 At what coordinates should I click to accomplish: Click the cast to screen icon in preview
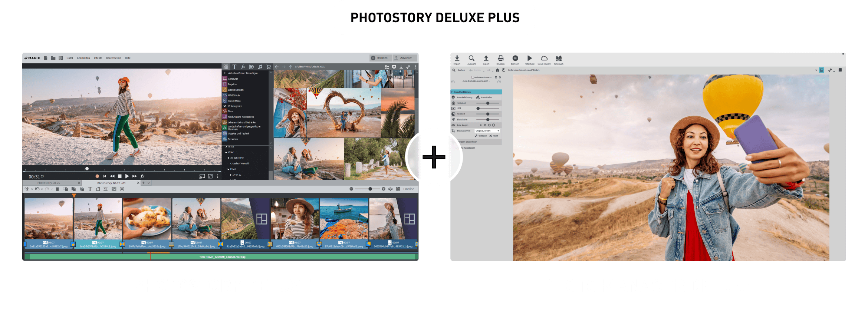tap(202, 176)
